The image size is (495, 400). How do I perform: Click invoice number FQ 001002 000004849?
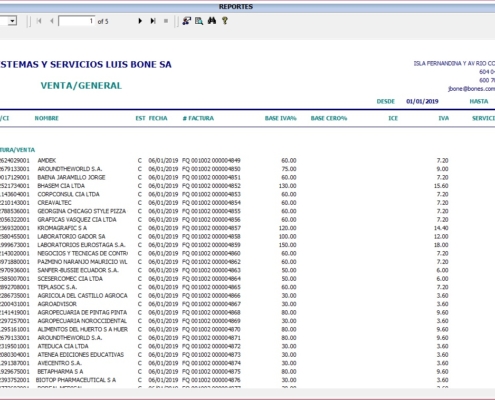coord(211,161)
